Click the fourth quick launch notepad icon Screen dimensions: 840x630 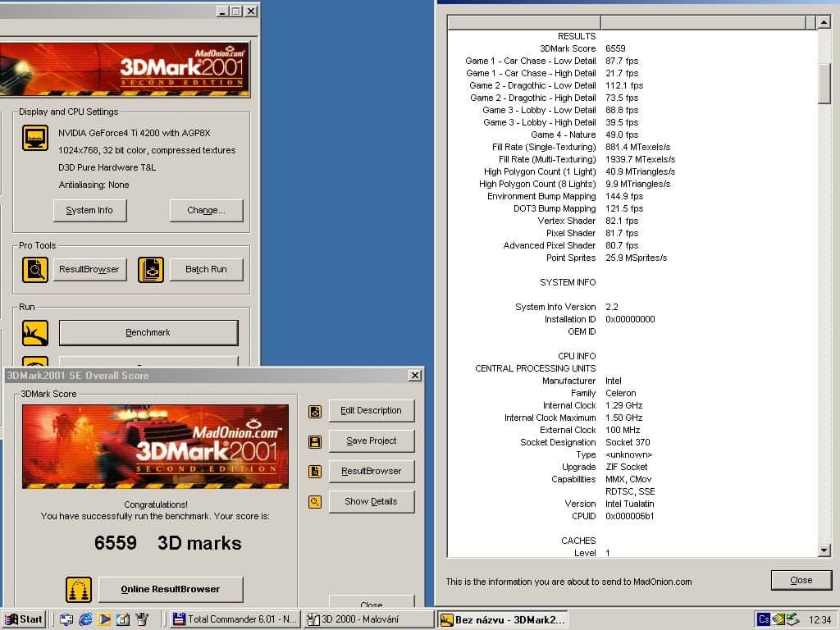click(x=123, y=619)
